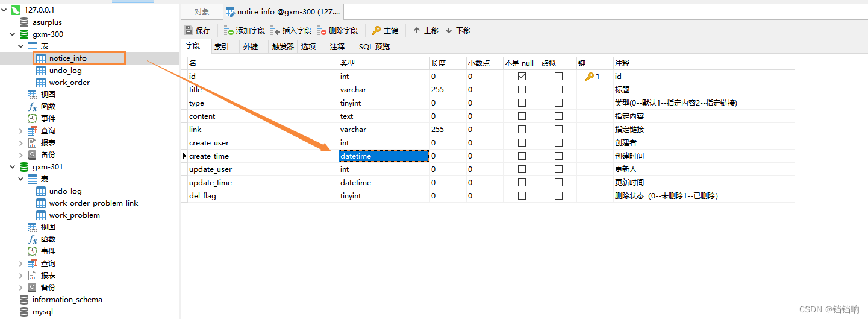Image resolution: width=868 pixels, height=319 pixels.
Task: Click the Functions (函数) fx icon under gxm-300
Action: coord(33,107)
